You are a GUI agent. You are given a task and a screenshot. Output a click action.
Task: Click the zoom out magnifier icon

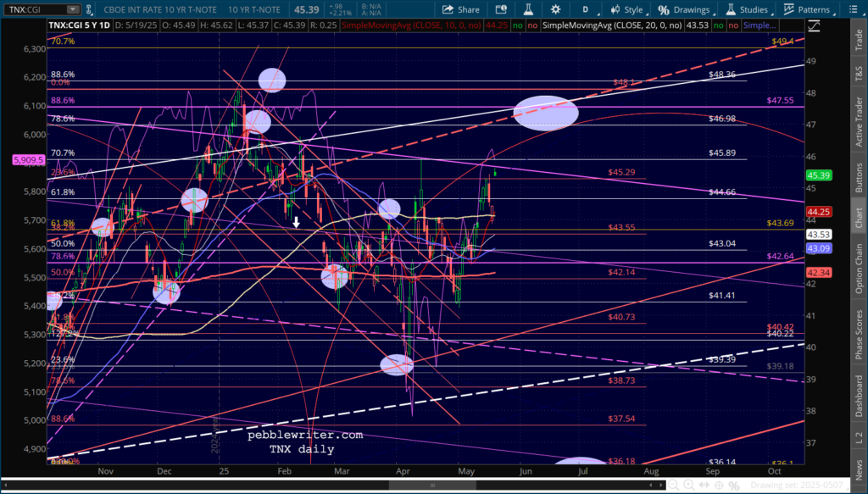(x=671, y=485)
